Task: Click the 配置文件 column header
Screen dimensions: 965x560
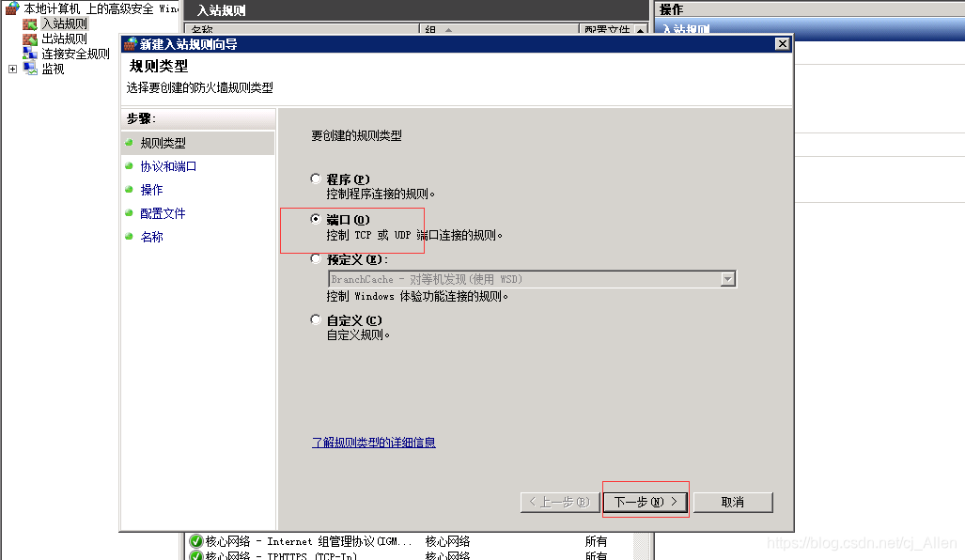Action: coord(607,29)
